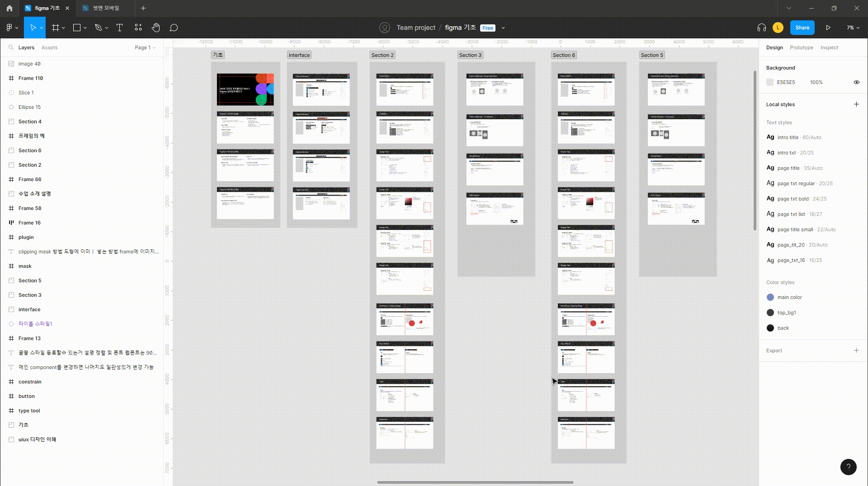Select the Rectangle shape tool
The image size is (868, 486).
(x=77, y=28)
